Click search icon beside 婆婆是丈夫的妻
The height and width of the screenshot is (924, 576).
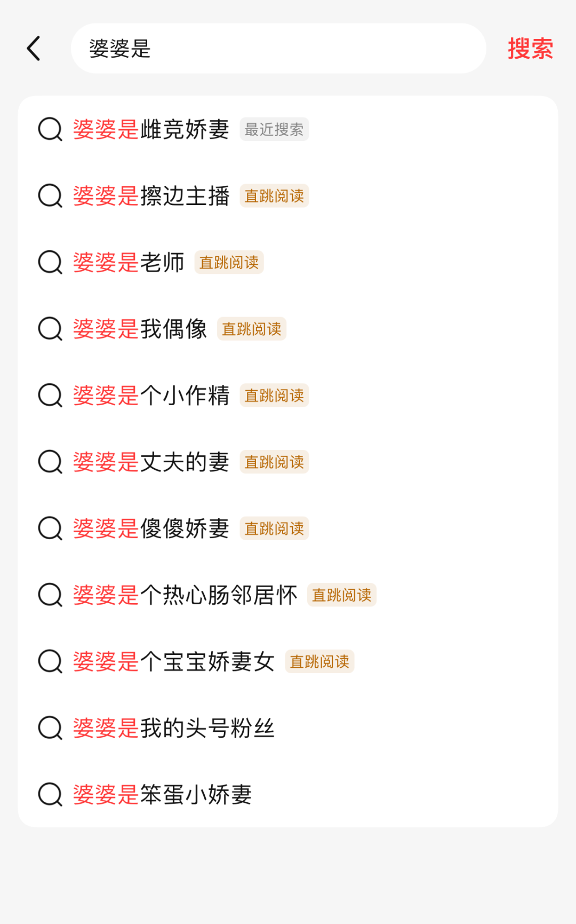click(x=51, y=462)
